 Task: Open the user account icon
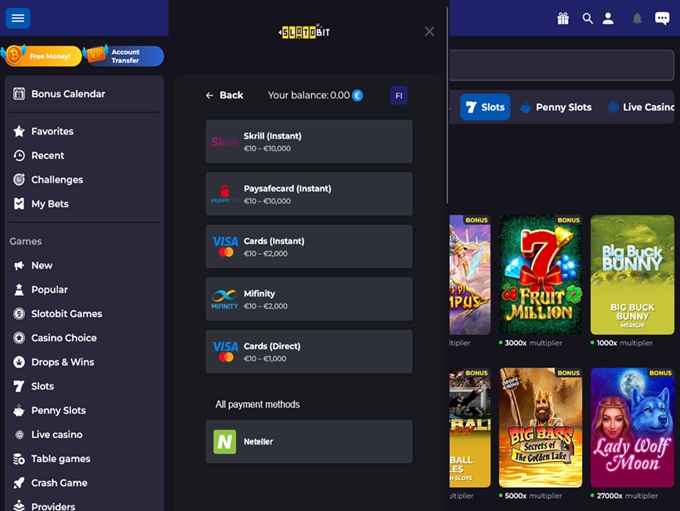point(608,18)
